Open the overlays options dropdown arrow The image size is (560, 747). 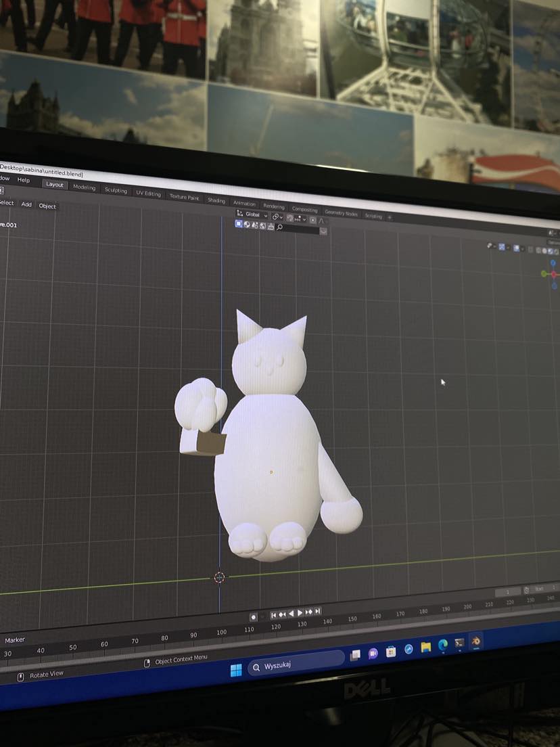pyautogui.click(x=522, y=249)
